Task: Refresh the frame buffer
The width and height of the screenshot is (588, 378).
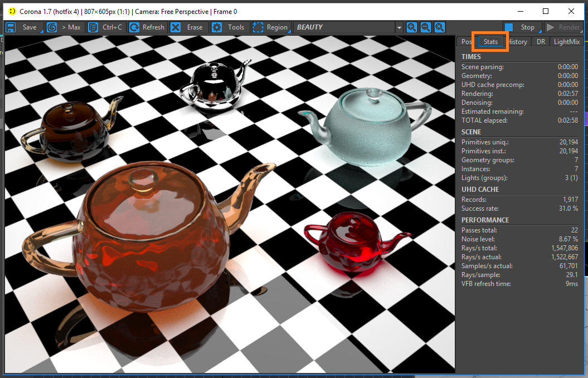Action: tap(147, 27)
